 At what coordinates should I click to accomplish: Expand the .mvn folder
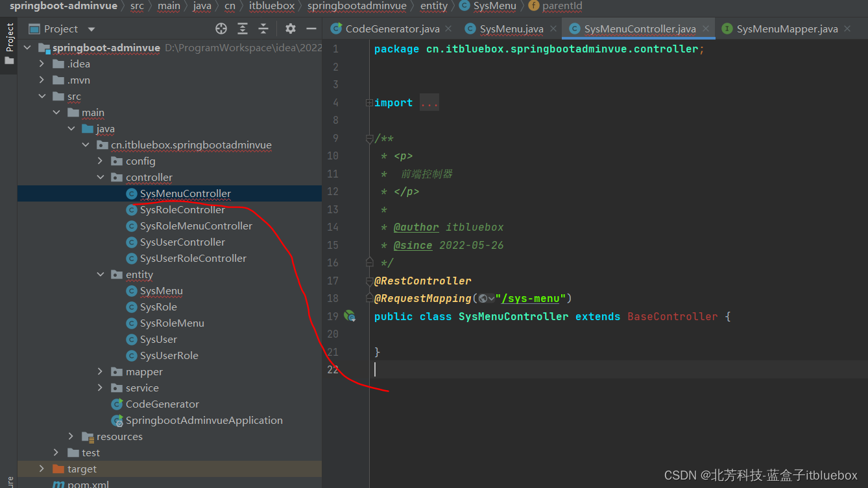[x=42, y=80]
